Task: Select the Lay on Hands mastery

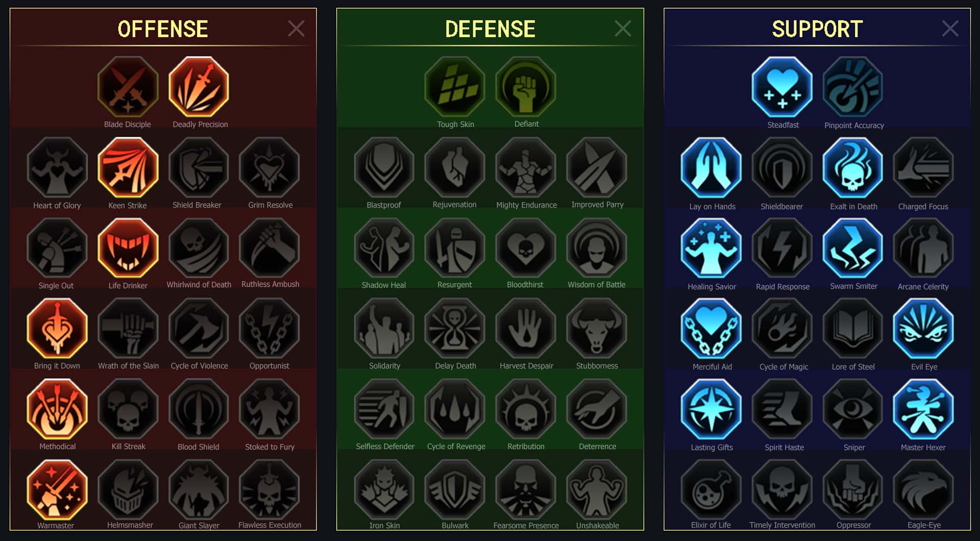Action: coord(711,167)
